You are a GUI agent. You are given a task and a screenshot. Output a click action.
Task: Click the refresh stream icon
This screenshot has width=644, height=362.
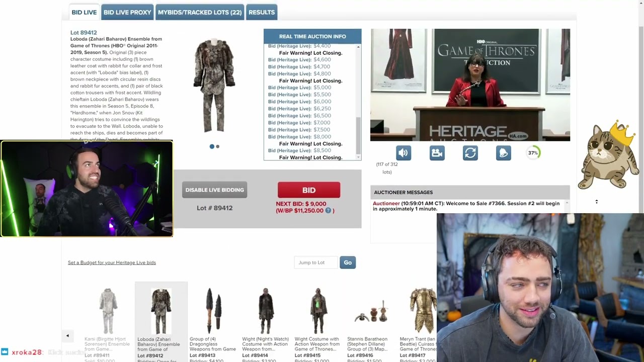pyautogui.click(x=470, y=153)
